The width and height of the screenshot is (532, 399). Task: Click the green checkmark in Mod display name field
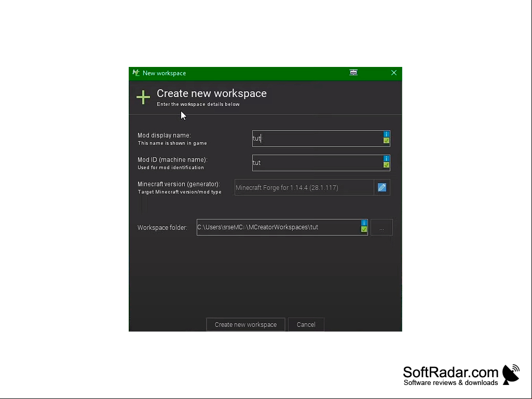click(386, 141)
